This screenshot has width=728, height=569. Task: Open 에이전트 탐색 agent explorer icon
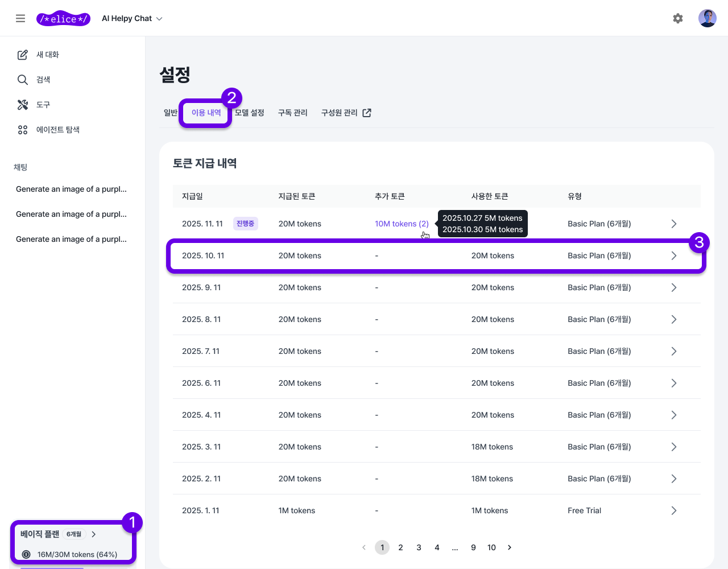click(x=23, y=130)
